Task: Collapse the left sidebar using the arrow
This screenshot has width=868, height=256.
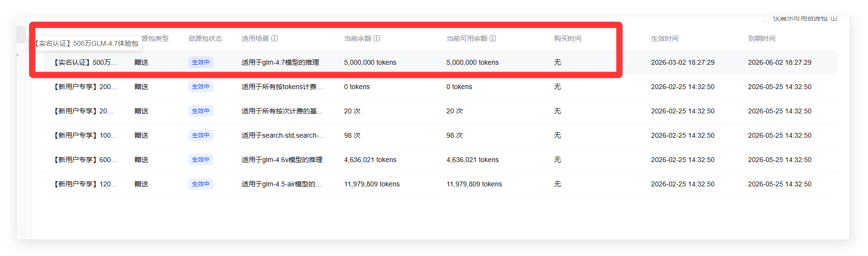Action: pyautogui.click(x=18, y=55)
